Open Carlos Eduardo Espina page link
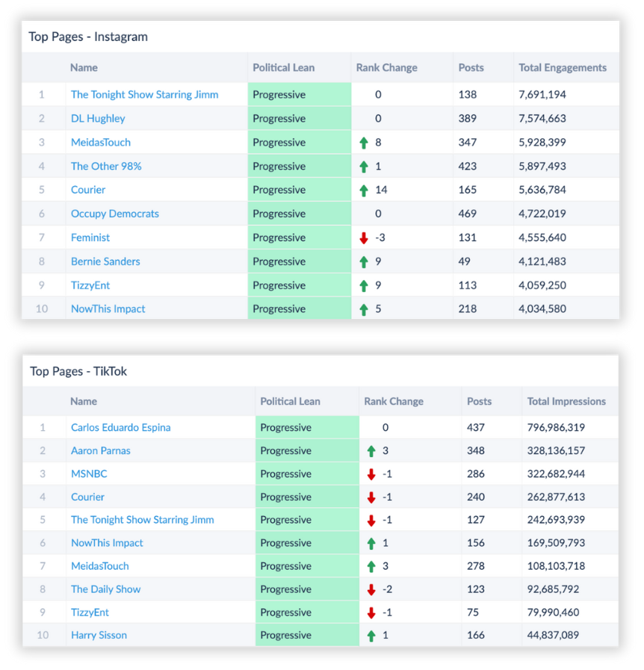 120,427
